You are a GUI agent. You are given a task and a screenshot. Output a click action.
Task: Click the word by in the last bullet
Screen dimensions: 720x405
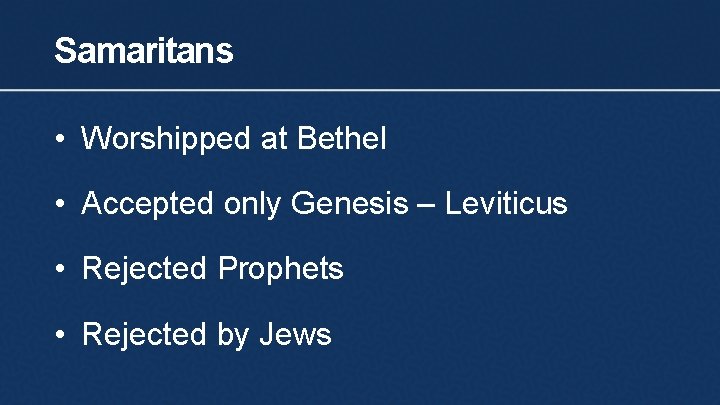pyautogui.click(x=233, y=335)
